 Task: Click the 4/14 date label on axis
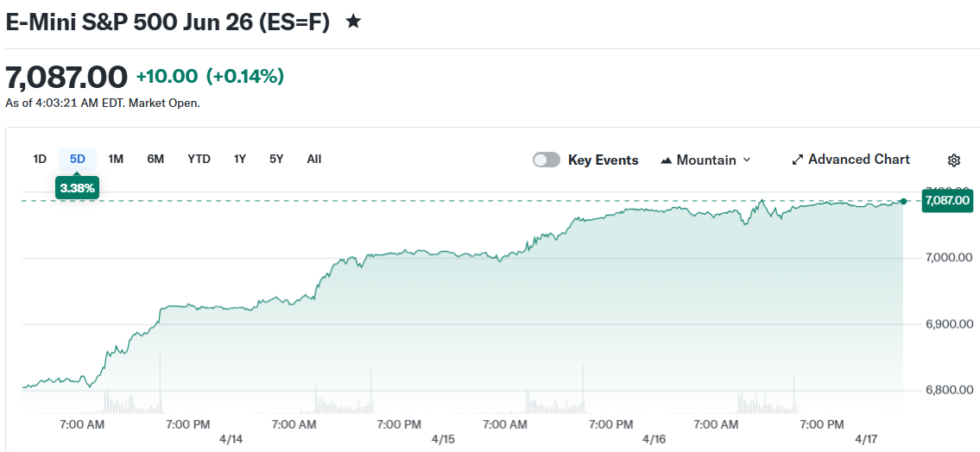(231, 440)
